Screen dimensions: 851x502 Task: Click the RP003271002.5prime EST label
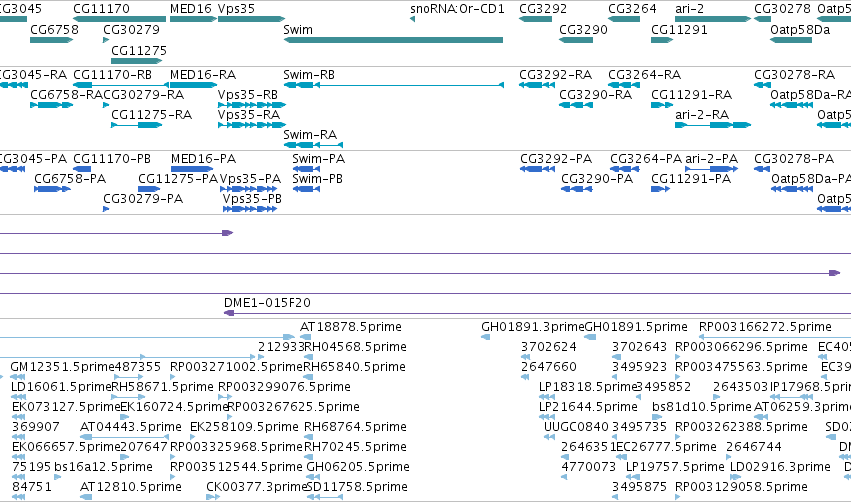coord(236,367)
